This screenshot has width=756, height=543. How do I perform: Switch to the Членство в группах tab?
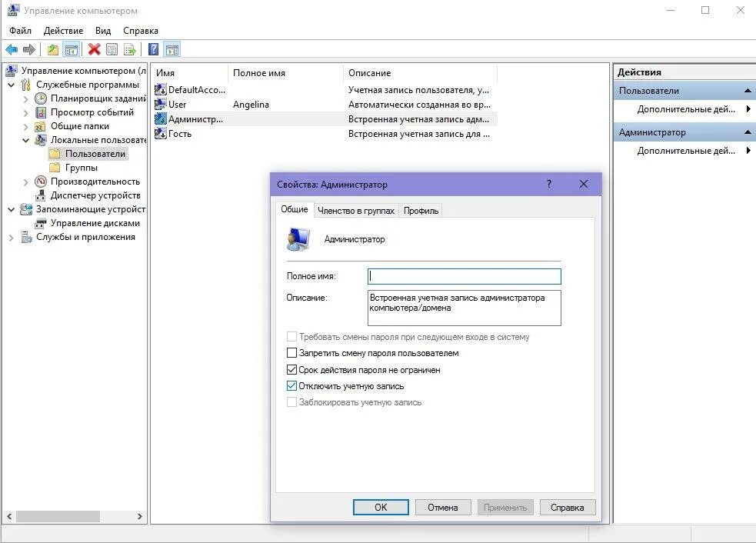(356, 211)
